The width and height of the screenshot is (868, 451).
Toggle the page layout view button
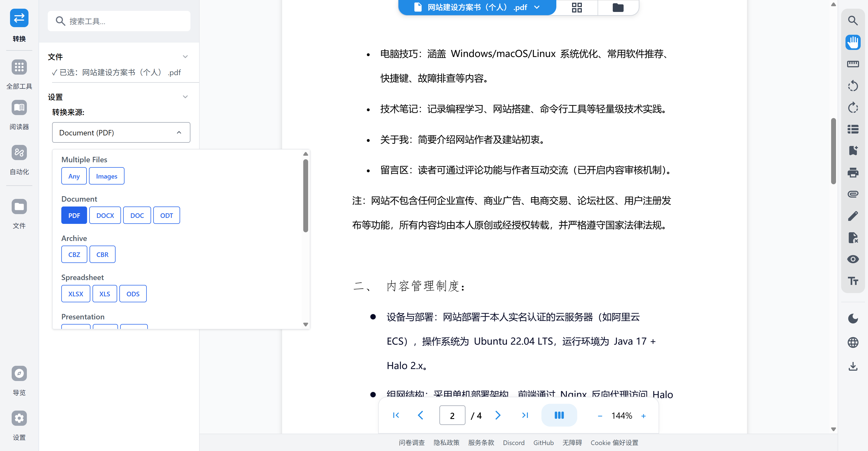point(559,415)
